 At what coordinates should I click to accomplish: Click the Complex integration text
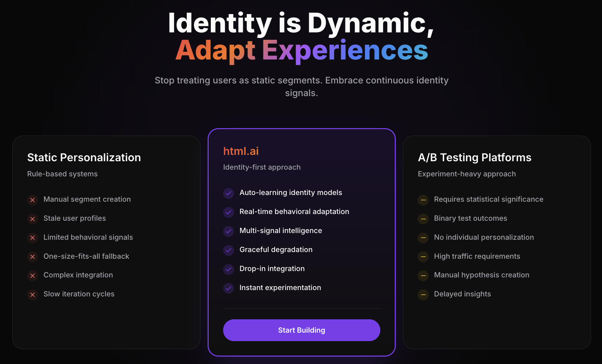[x=78, y=275]
